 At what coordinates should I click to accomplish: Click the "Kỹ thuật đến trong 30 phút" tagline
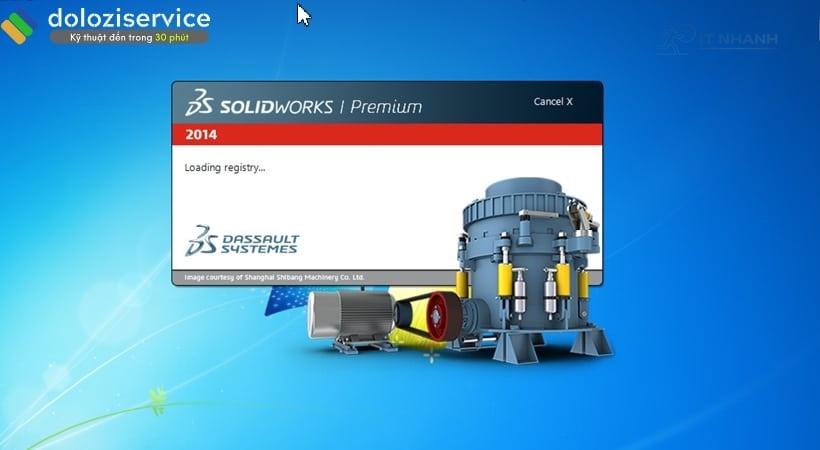(x=129, y=37)
